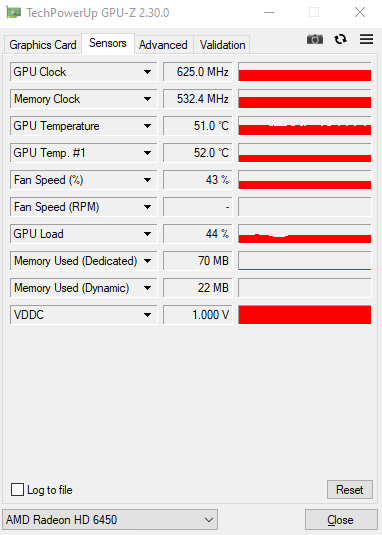Expand the GPU Temperature sensor dropdown

147,126
